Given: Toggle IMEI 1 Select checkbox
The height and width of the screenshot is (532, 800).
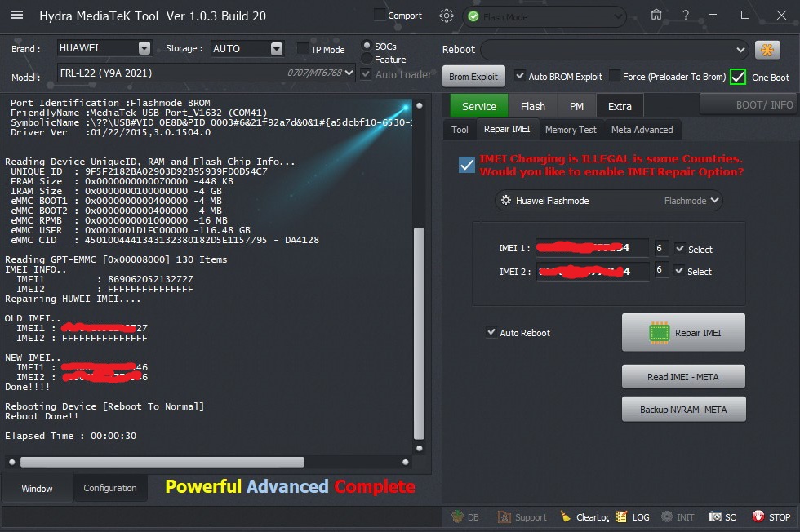Looking at the screenshot, I should coord(679,248).
